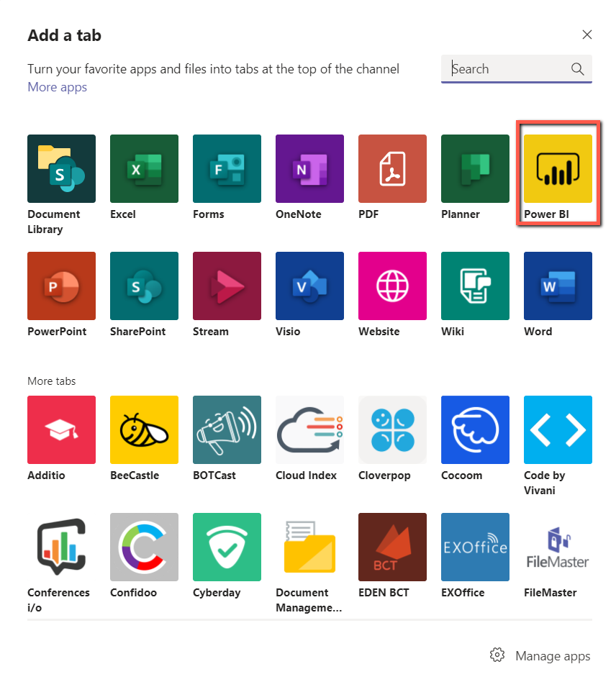Pick the OneNote app icon

point(309,168)
